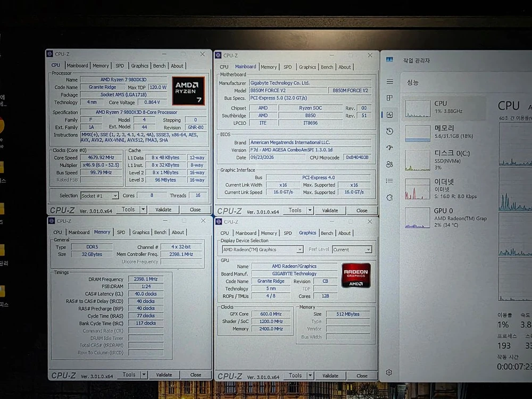Click Tools button in the Mainboard window
Screen dimensions: 532x399
point(295,210)
